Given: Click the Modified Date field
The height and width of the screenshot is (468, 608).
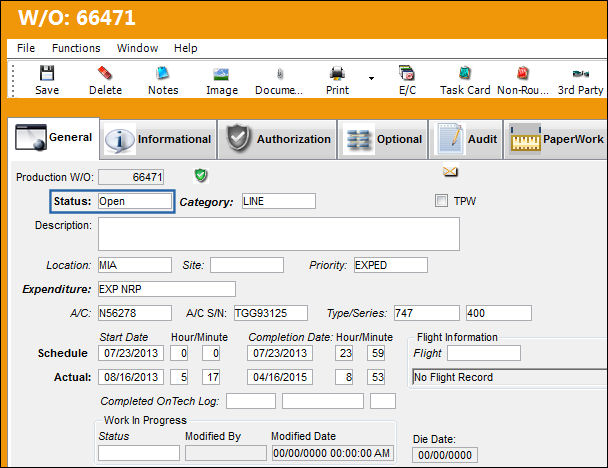Looking at the screenshot, I should [x=333, y=453].
